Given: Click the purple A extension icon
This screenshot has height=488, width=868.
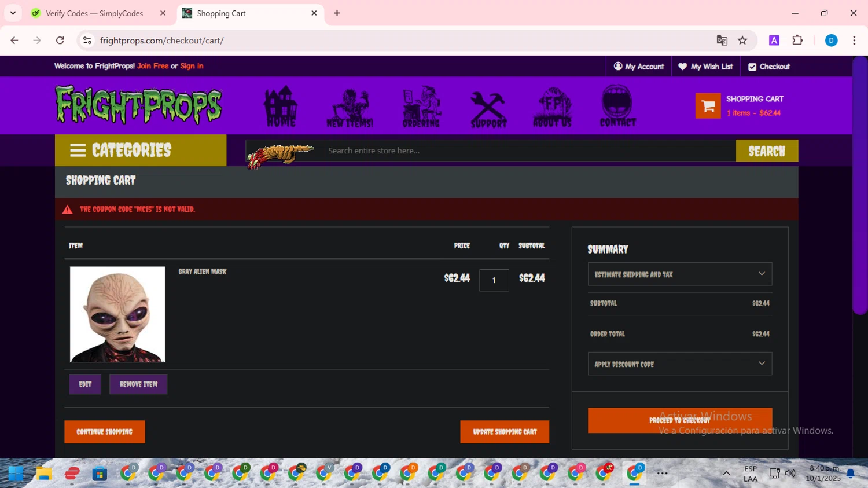Looking at the screenshot, I should (x=774, y=41).
